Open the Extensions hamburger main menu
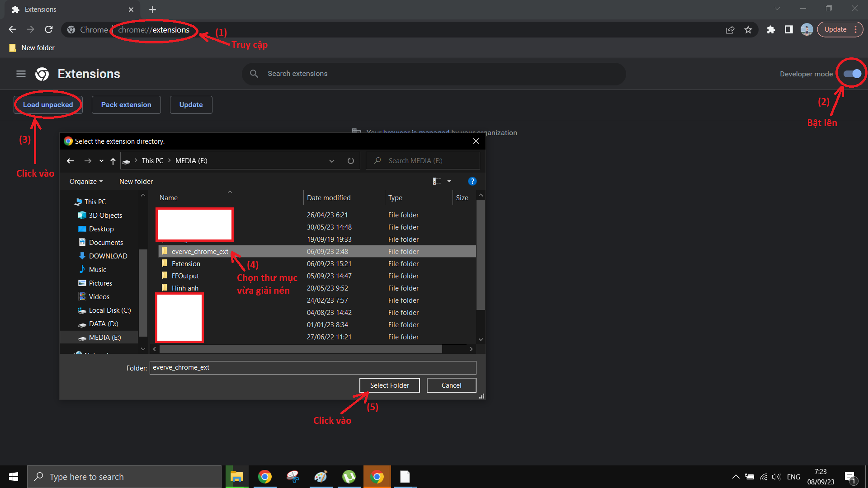The width and height of the screenshot is (868, 488). click(21, 74)
